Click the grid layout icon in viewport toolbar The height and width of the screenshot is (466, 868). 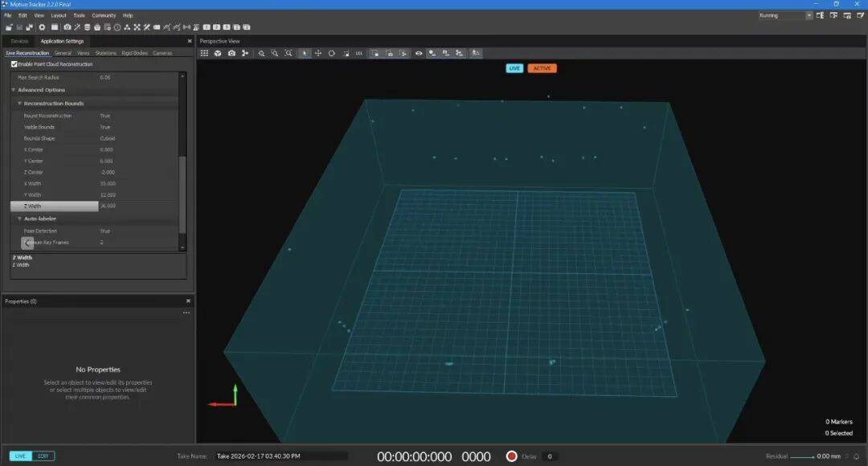[x=204, y=53]
